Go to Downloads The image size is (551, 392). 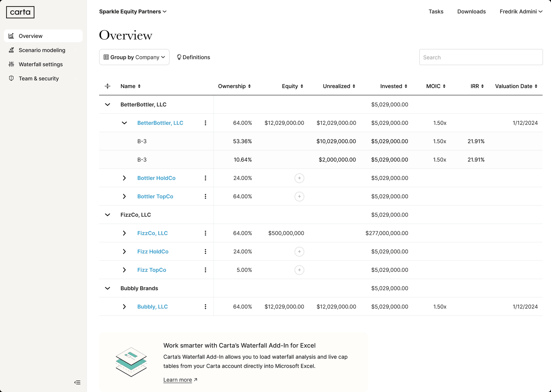[x=471, y=11]
